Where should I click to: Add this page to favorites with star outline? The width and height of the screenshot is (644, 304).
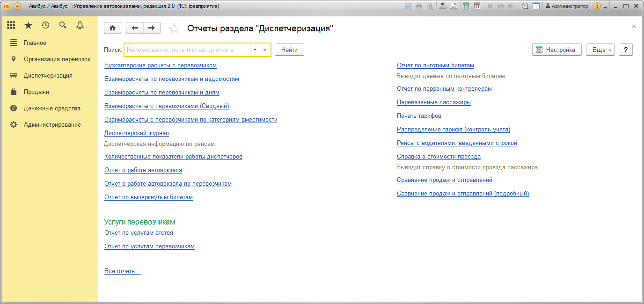pyautogui.click(x=174, y=29)
